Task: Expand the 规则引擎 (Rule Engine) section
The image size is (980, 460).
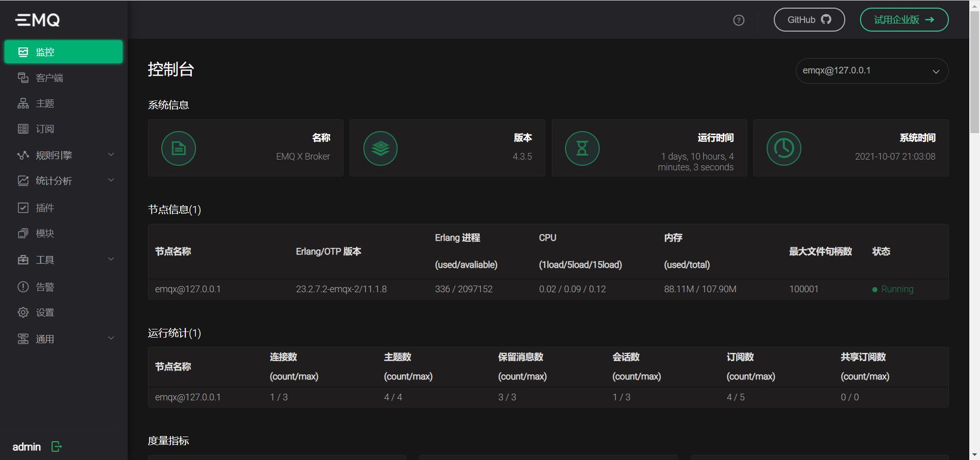Action: pos(111,155)
